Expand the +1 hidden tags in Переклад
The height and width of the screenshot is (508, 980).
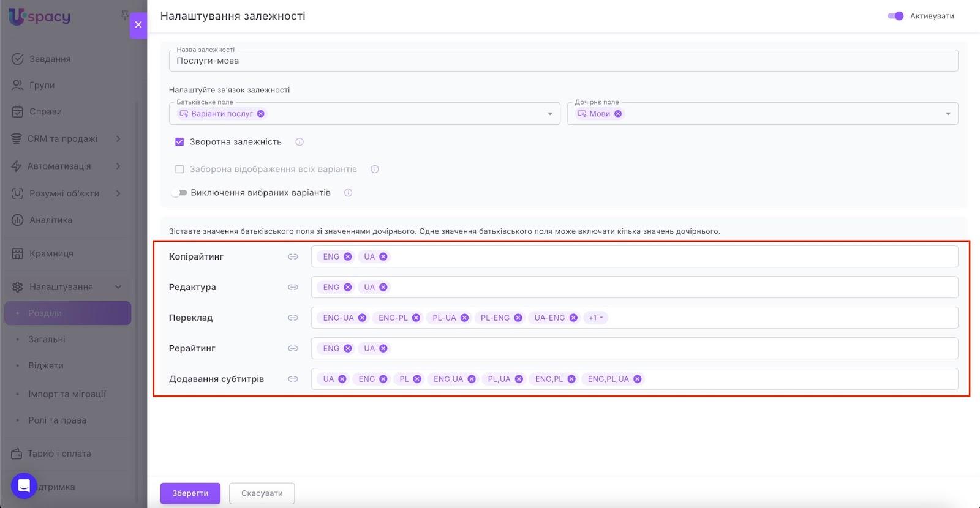tap(596, 318)
